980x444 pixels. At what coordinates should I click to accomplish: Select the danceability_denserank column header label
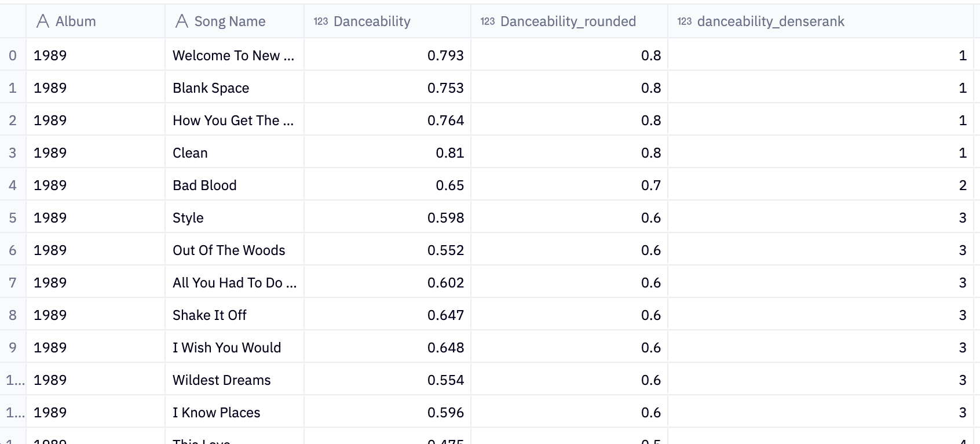click(x=770, y=21)
